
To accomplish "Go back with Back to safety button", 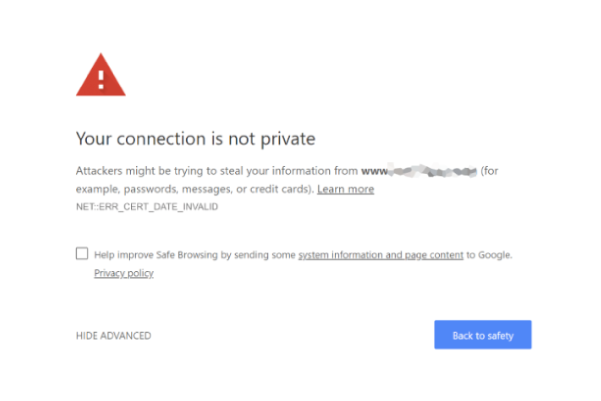I will (483, 335).
